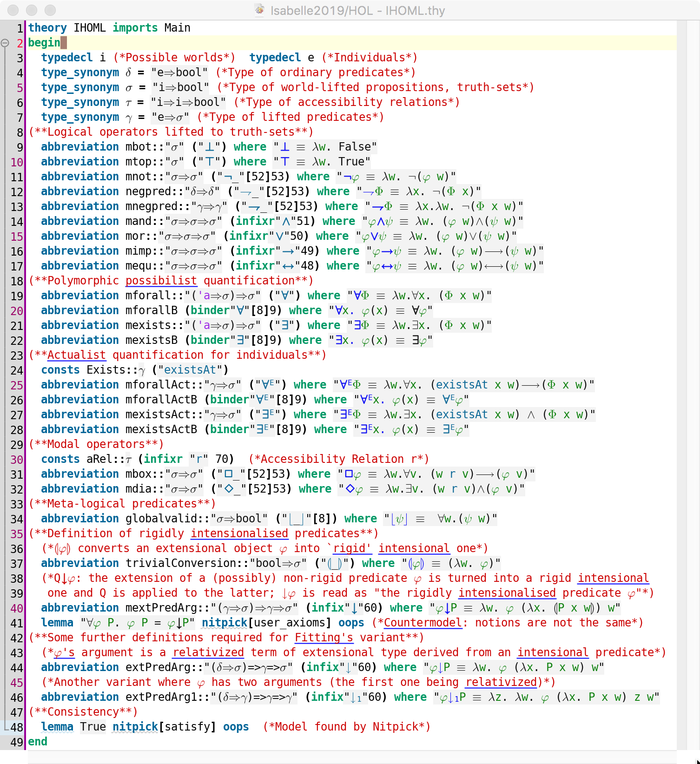700x764 pixels.
Task: Click the 'end' keyword on last line
Action: [x=38, y=742]
